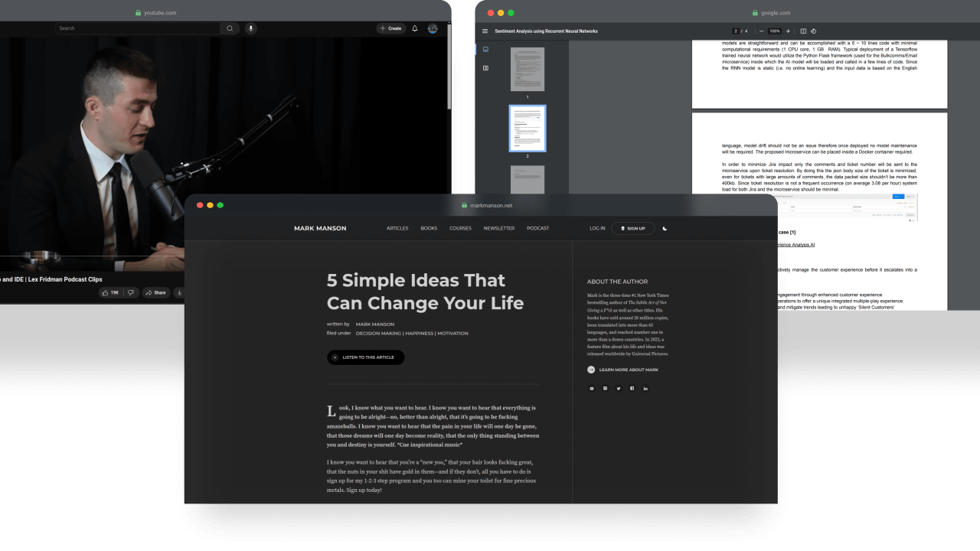Image resolution: width=980 pixels, height=551 pixels.
Task: Click the YouTube voice search microphone icon
Action: point(250,28)
